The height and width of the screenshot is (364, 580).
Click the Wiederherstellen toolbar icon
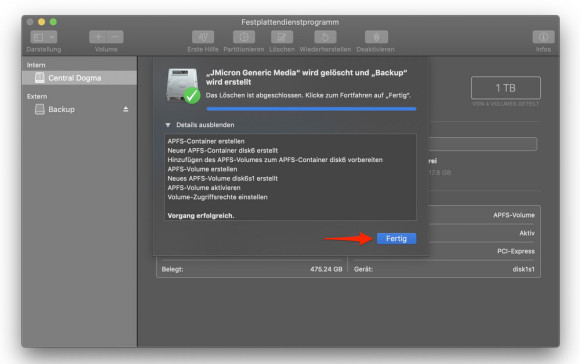[325, 37]
